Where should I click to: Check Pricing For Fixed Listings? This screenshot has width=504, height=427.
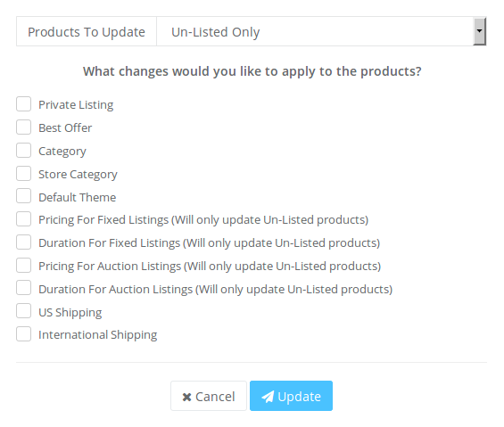pos(24,219)
